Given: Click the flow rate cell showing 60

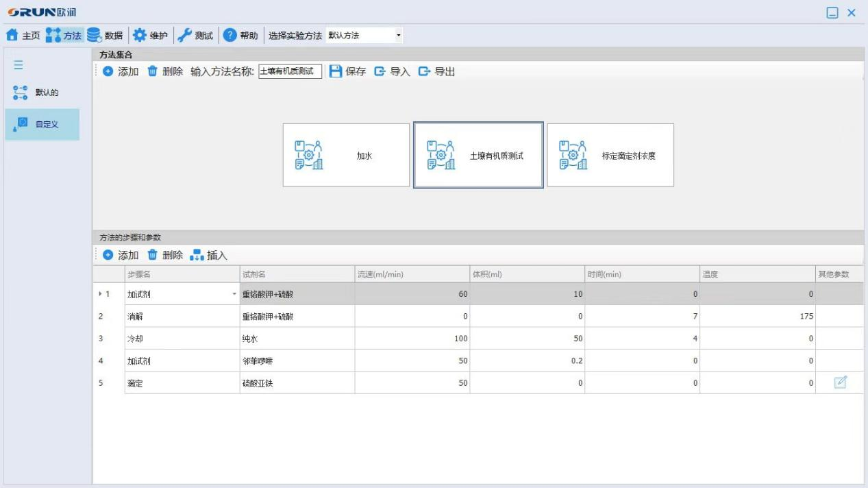Looking at the screenshot, I should click(x=412, y=294).
